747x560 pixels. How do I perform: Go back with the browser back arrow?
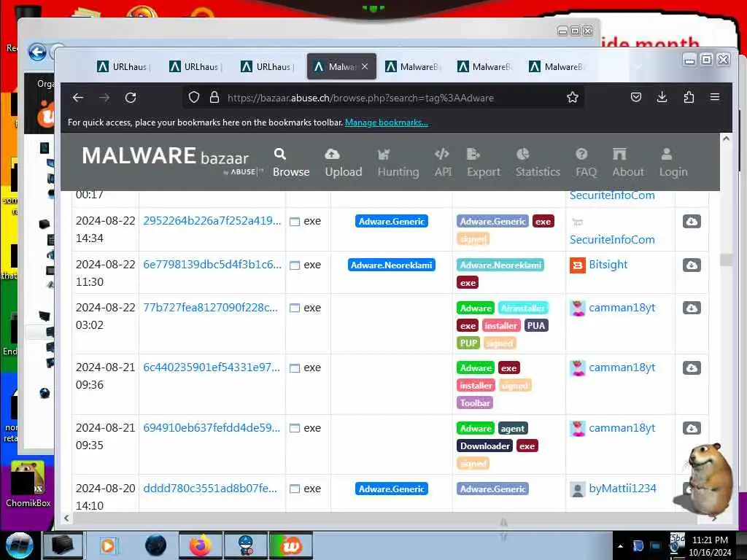tap(78, 98)
